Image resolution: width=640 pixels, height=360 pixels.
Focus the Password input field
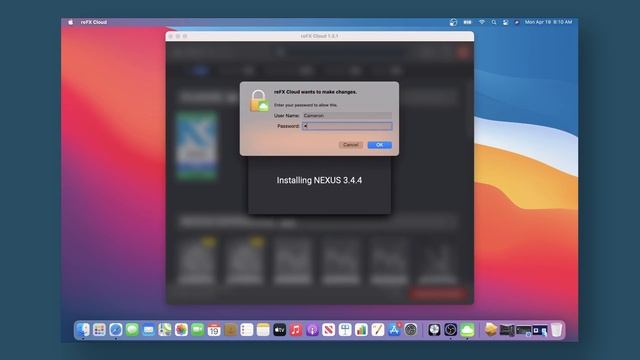click(x=347, y=126)
